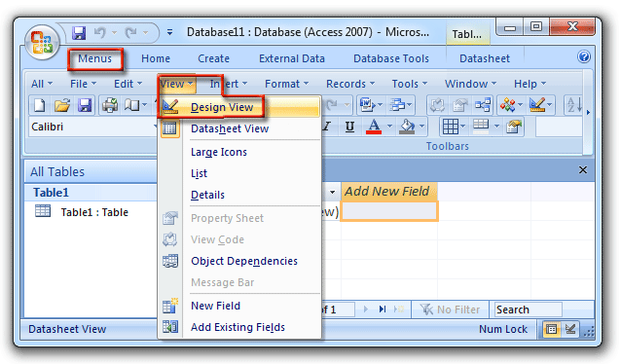621x364 pixels.
Task: Open the Window menu
Action: [470, 84]
